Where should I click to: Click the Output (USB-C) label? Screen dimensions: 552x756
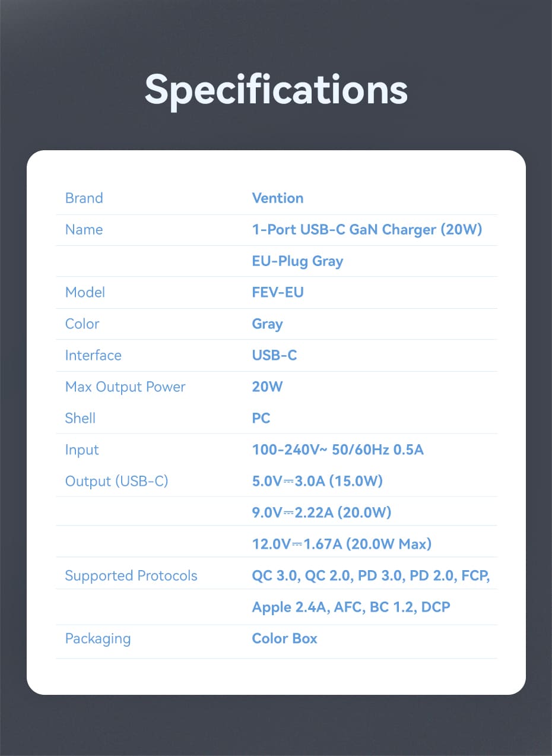pos(116,481)
